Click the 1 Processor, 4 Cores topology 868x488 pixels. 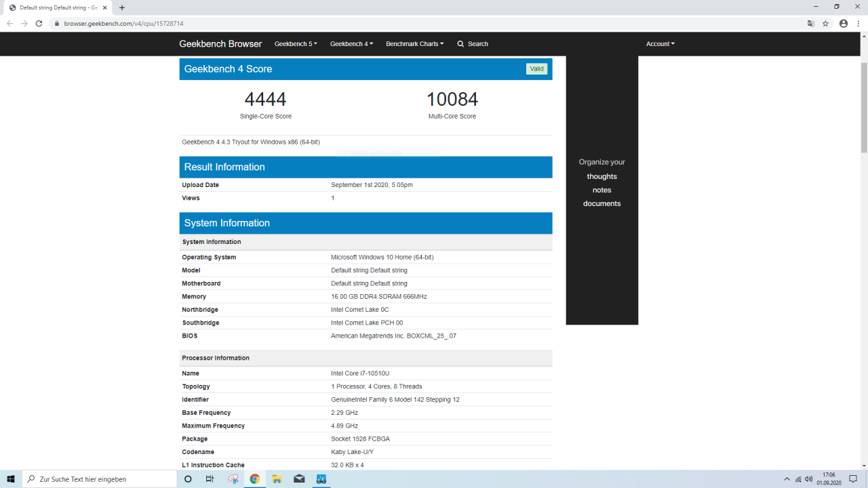[x=376, y=387]
